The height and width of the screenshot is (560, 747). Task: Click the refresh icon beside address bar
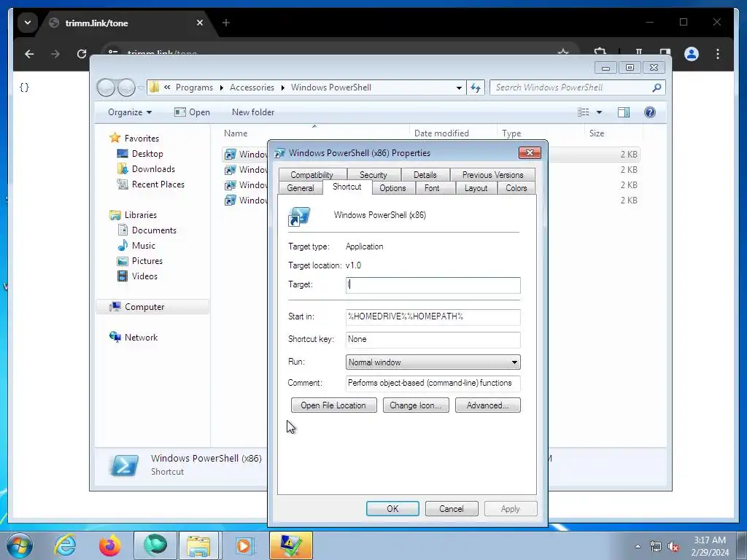[476, 87]
